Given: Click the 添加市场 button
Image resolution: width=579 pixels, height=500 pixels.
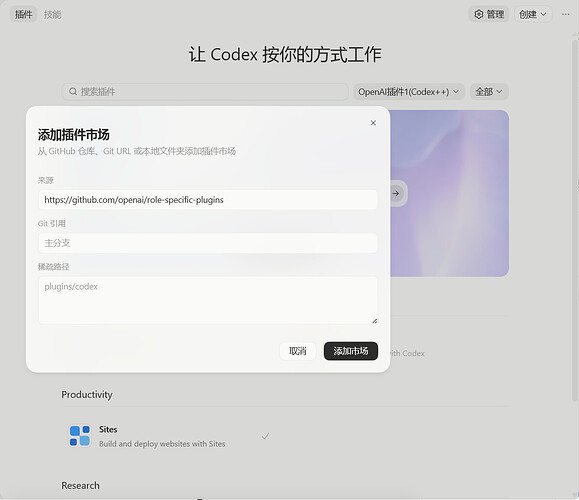Looking at the screenshot, I should (x=351, y=351).
